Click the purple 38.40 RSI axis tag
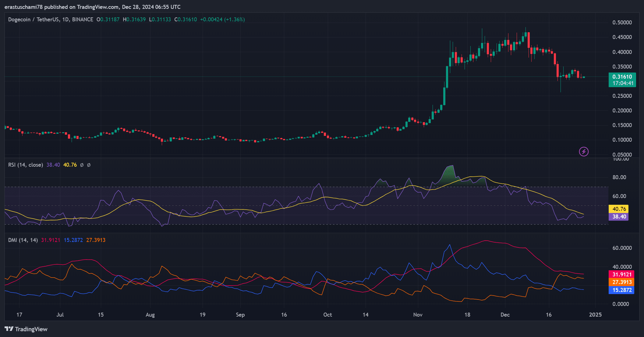The width and height of the screenshot is (644, 337). [x=619, y=217]
